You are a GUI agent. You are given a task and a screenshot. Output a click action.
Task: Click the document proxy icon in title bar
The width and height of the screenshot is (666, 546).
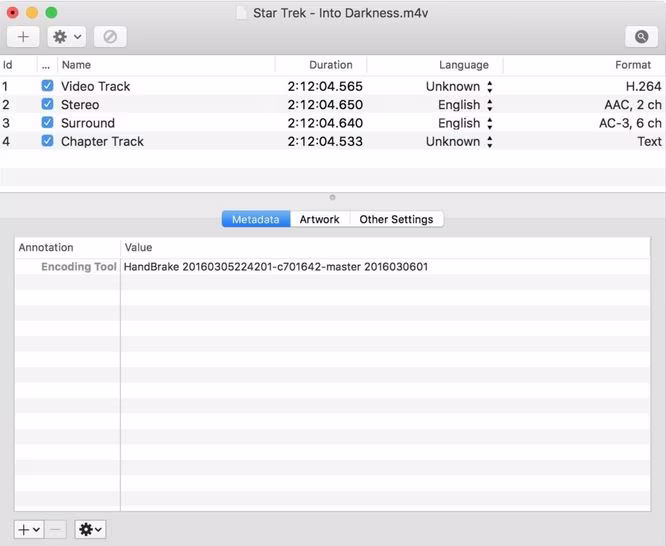[x=241, y=13]
